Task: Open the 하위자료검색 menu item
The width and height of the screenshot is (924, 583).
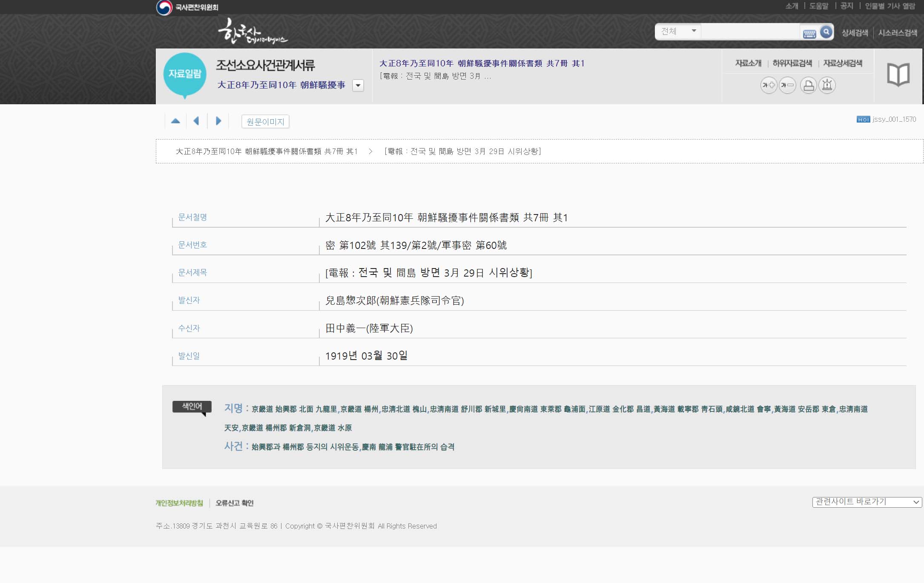Action: (x=792, y=63)
